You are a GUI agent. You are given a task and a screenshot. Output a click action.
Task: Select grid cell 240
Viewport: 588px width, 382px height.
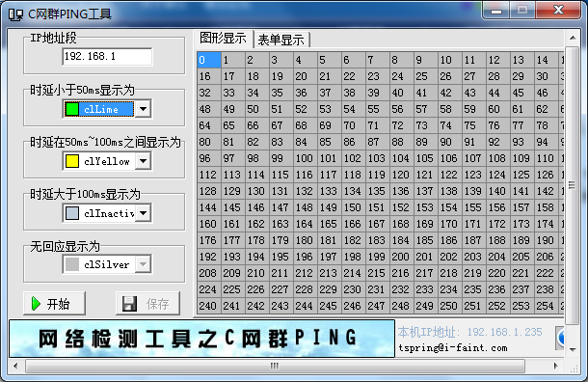(209, 306)
